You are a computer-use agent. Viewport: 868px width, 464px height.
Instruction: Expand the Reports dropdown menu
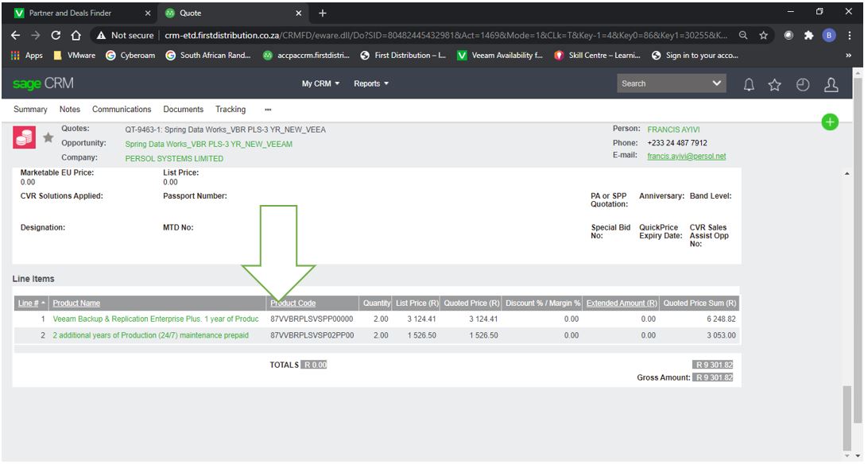click(371, 83)
